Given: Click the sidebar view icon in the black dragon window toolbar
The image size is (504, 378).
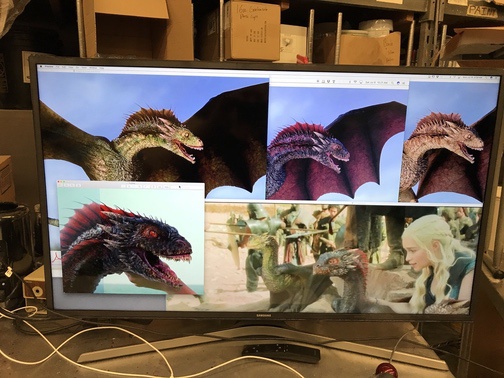Looking at the screenshot, I should 60,185.
